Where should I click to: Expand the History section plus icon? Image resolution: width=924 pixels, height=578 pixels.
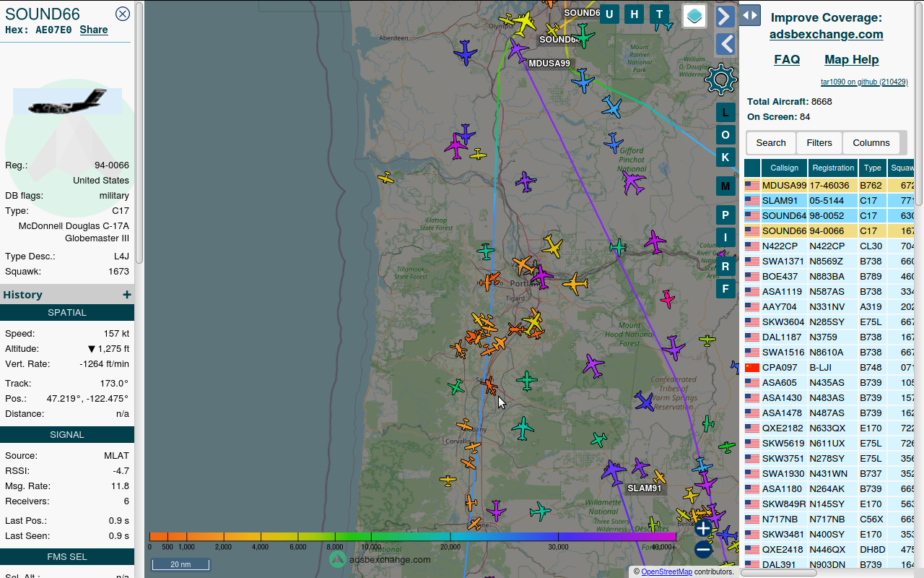(127, 294)
